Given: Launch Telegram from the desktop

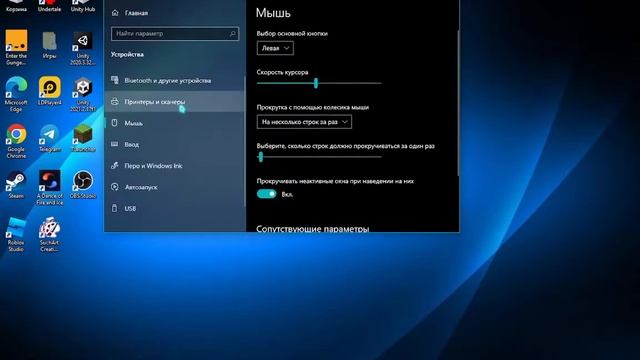Looking at the screenshot, I should click(x=49, y=138).
